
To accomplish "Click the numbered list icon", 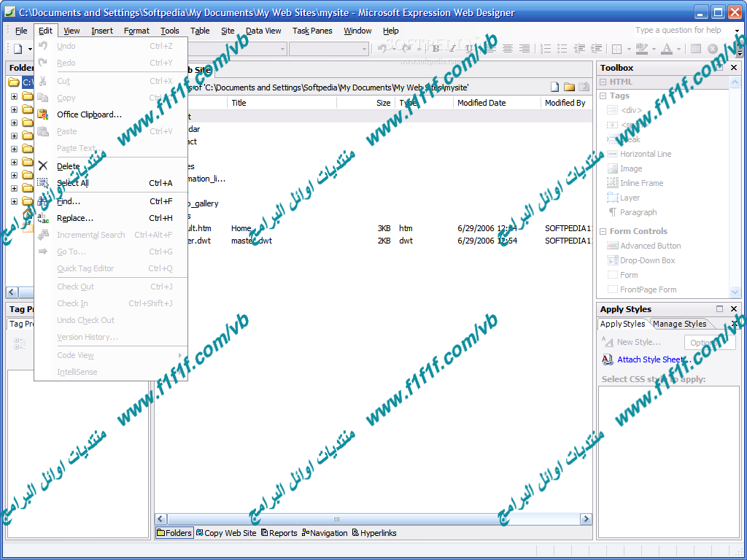I will coord(546,49).
